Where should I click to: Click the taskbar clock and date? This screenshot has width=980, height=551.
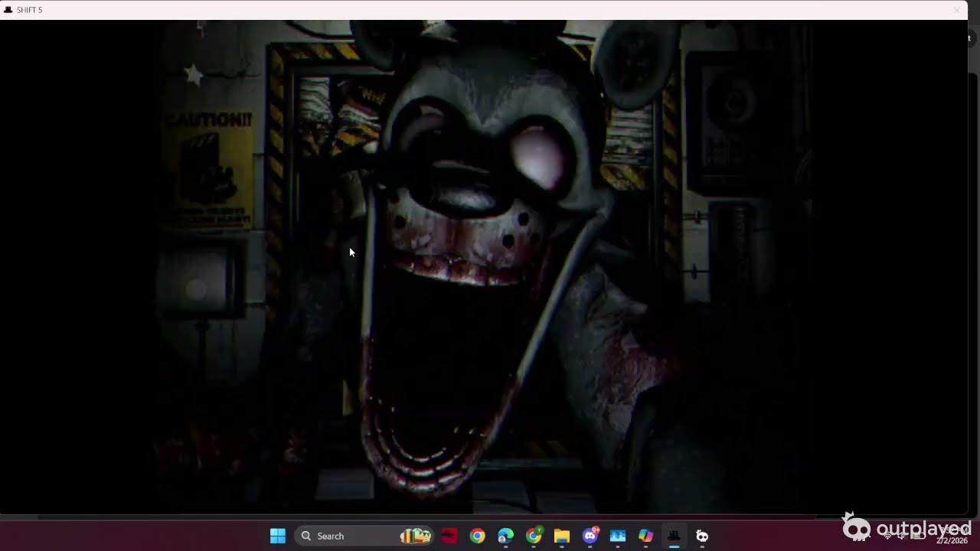pos(952,536)
